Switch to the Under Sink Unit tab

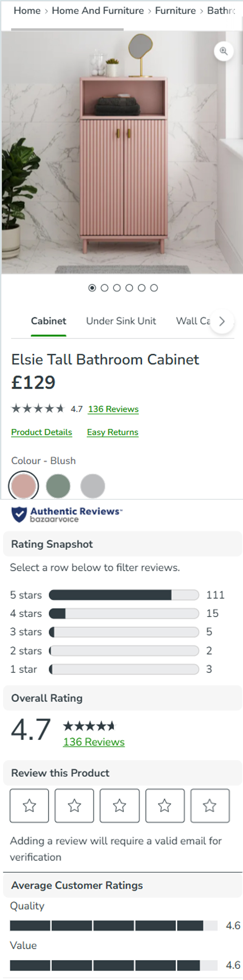pyautogui.click(x=121, y=321)
